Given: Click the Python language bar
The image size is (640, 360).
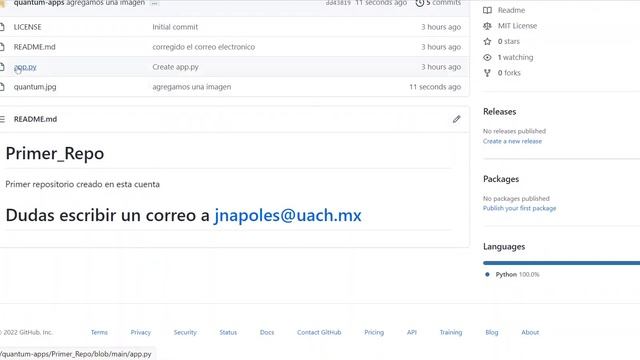Looking at the screenshot, I should 561,263.
